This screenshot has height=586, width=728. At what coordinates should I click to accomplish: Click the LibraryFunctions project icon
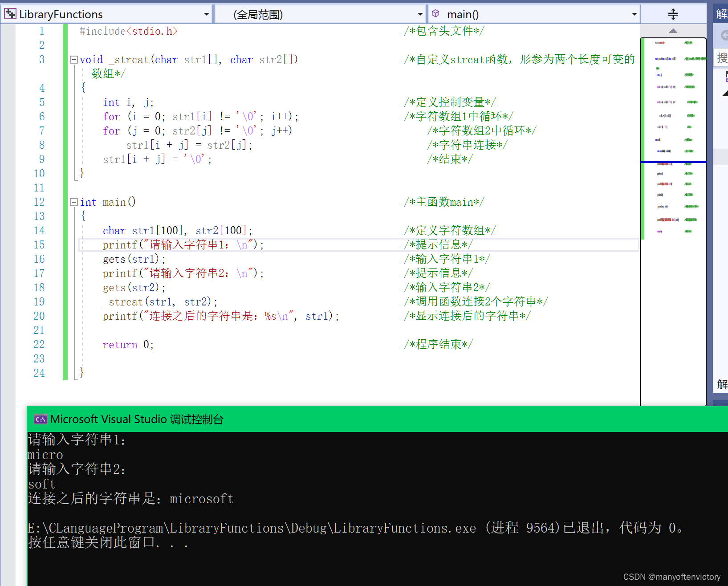pyautogui.click(x=10, y=14)
